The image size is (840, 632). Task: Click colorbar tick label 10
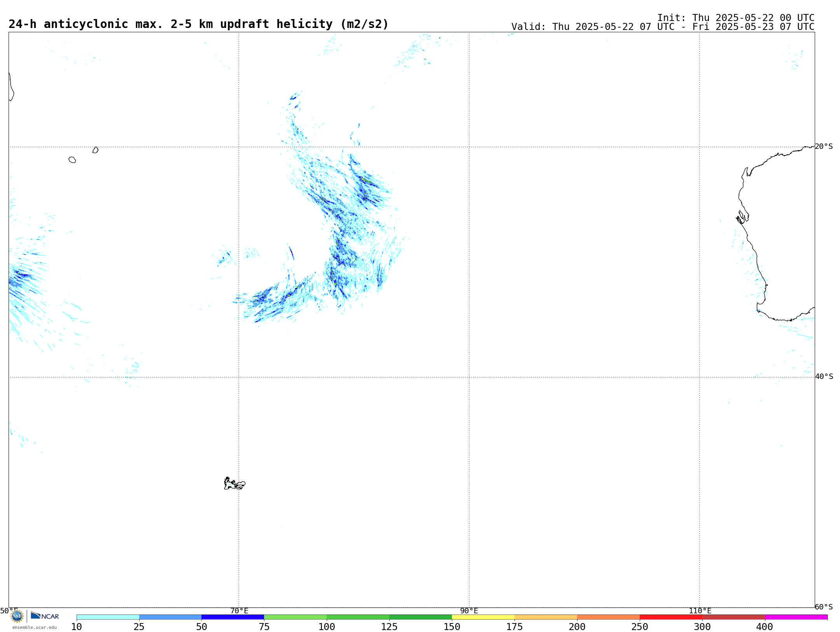[77, 627]
